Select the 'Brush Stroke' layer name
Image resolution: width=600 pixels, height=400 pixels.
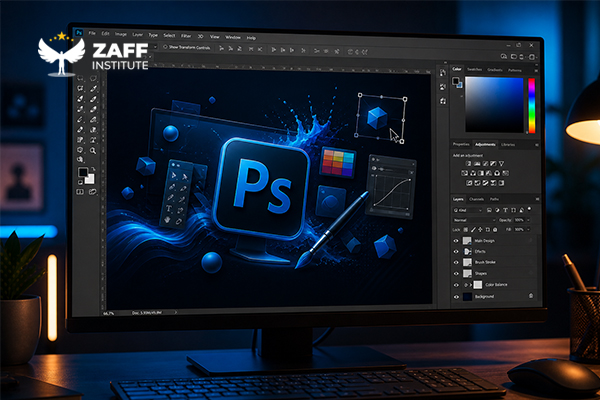pos(485,263)
